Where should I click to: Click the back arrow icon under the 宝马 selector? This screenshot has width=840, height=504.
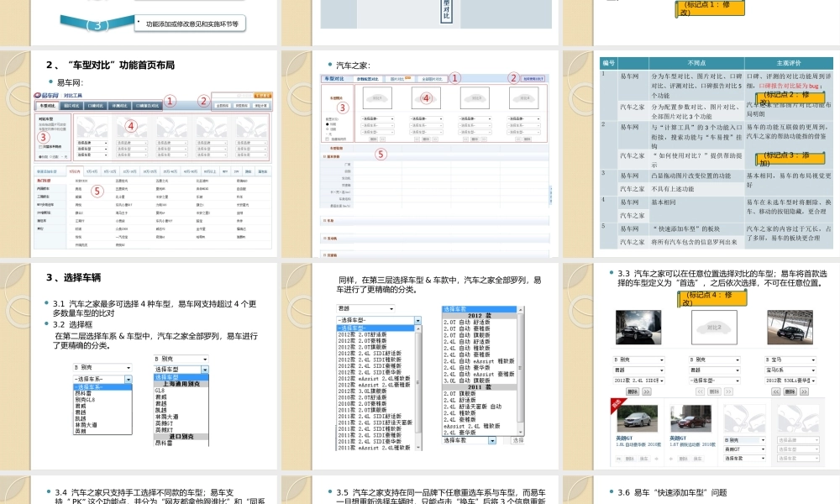click(774, 391)
